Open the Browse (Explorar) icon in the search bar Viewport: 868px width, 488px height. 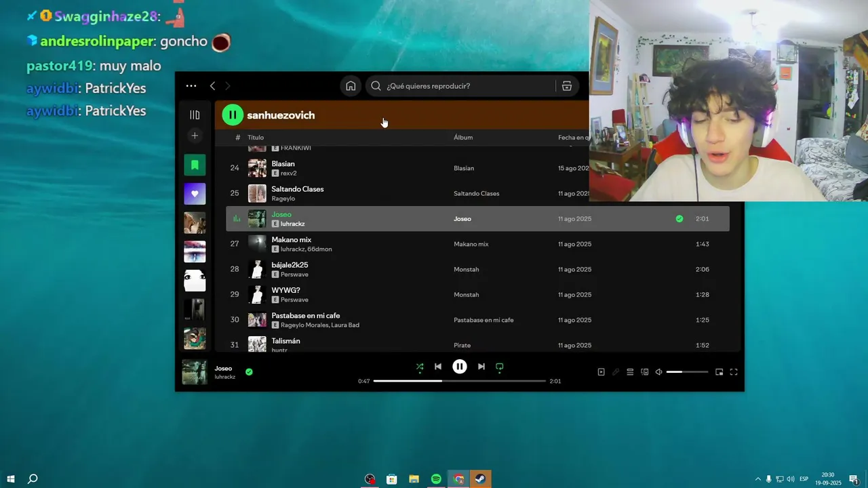[x=567, y=86]
